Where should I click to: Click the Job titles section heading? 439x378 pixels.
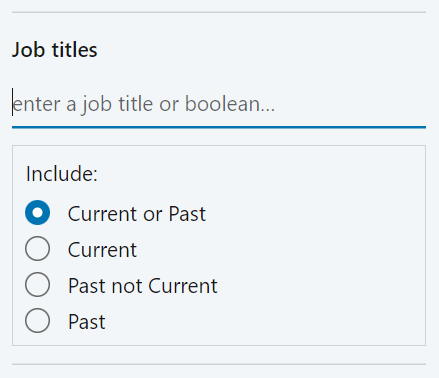tap(55, 50)
